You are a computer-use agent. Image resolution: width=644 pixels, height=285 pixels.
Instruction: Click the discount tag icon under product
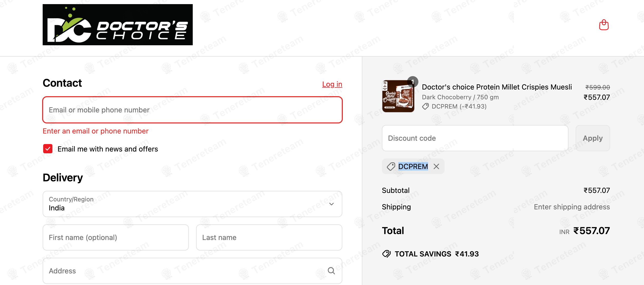[425, 106]
